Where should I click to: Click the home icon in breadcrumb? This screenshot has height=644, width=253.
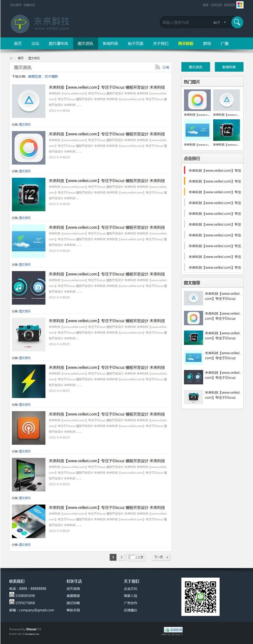(x=11, y=58)
